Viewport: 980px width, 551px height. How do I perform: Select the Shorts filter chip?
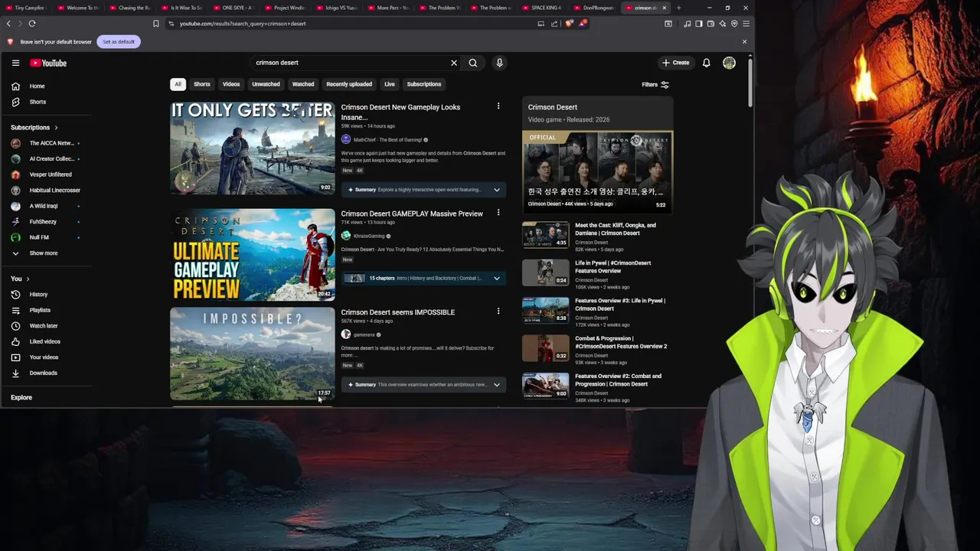click(202, 84)
